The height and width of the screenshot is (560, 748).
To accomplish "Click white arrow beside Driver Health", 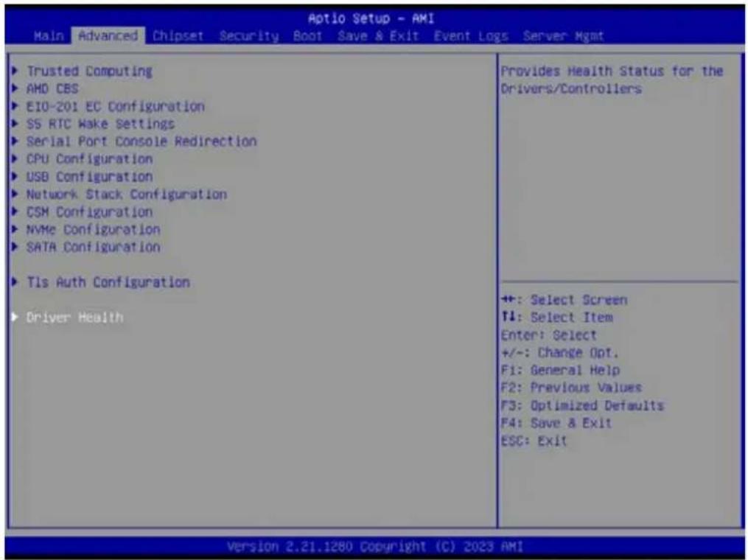I will click(15, 318).
